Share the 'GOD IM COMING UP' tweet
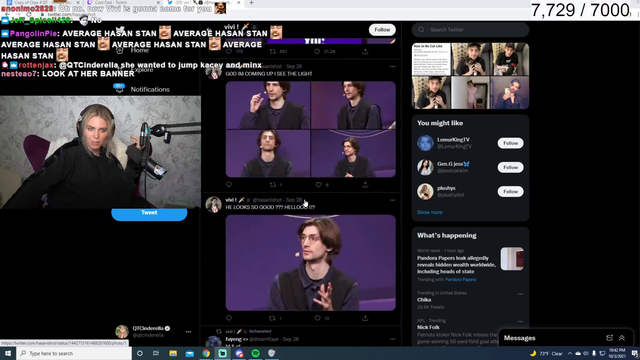Screen dimensions: 640x360 (365, 184)
